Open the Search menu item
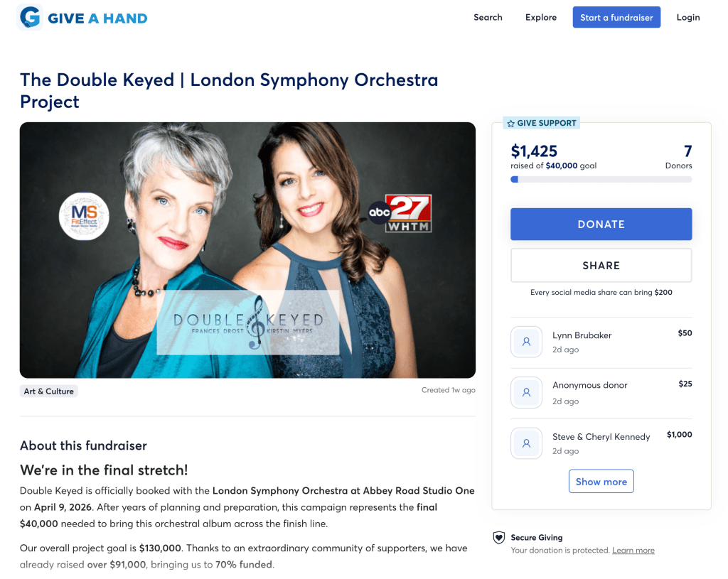 pos(488,17)
